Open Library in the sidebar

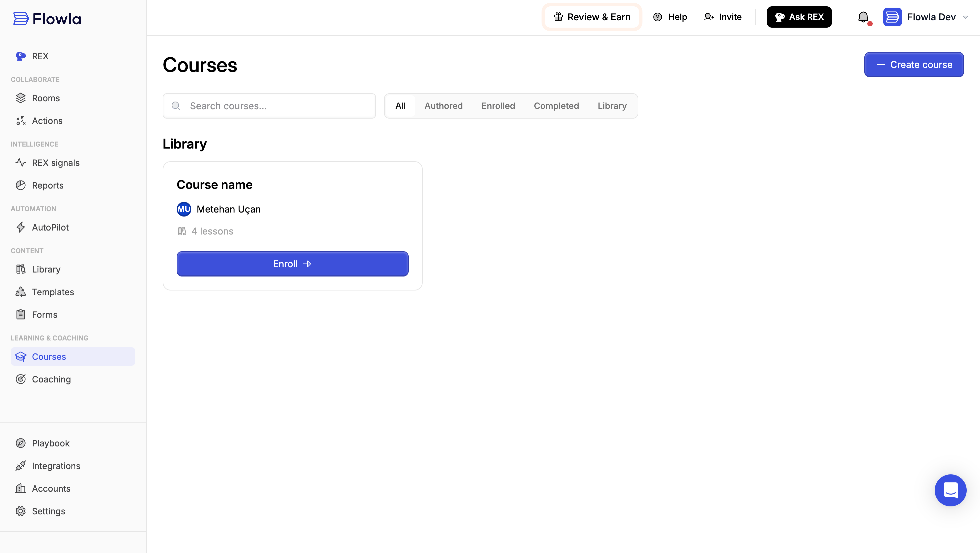click(73, 269)
